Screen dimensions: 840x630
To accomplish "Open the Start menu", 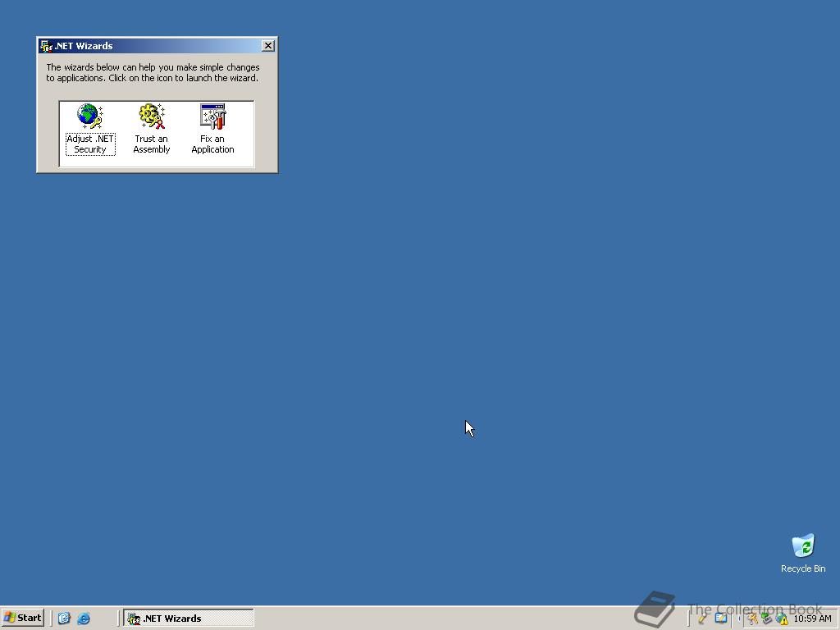I will tap(22, 618).
